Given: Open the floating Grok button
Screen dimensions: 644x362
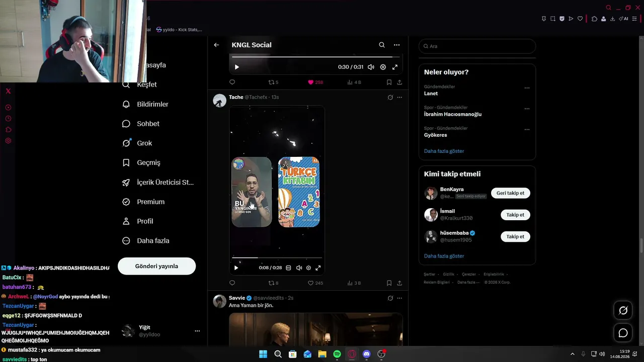Looking at the screenshot, I should [x=623, y=311].
